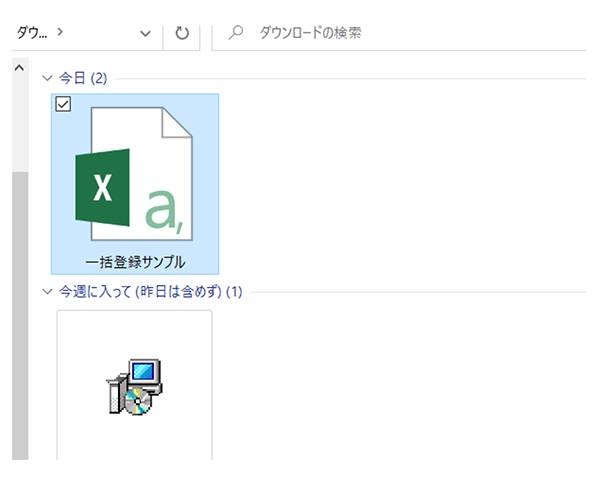Viewport: 611px width, 496px height.
Task: Click the refresh button beside the address bar
Action: [181, 33]
